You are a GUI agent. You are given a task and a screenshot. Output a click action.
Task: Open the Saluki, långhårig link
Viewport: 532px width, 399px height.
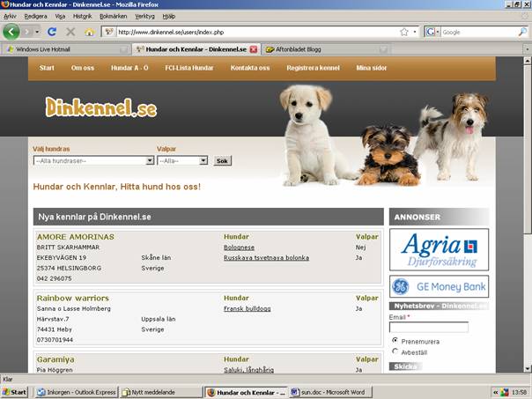[248, 370]
